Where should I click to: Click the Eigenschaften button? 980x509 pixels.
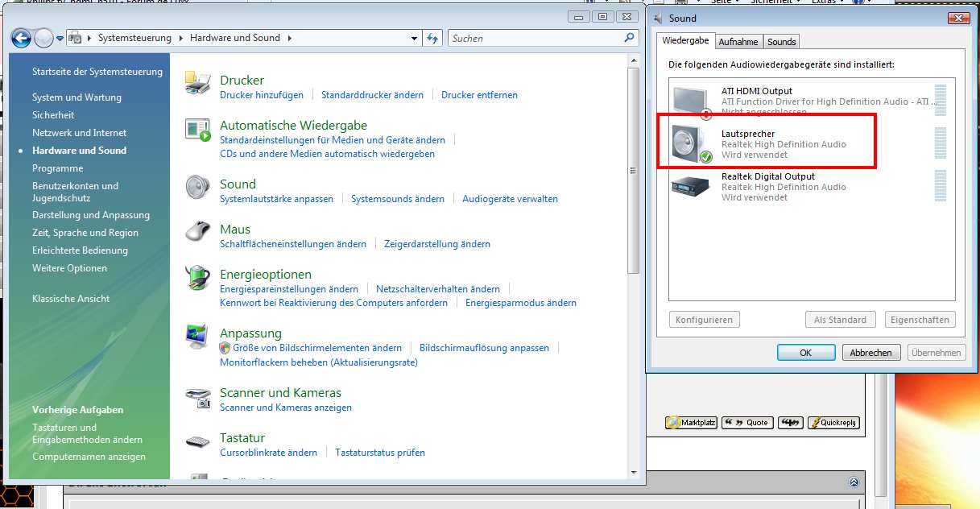click(x=920, y=320)
